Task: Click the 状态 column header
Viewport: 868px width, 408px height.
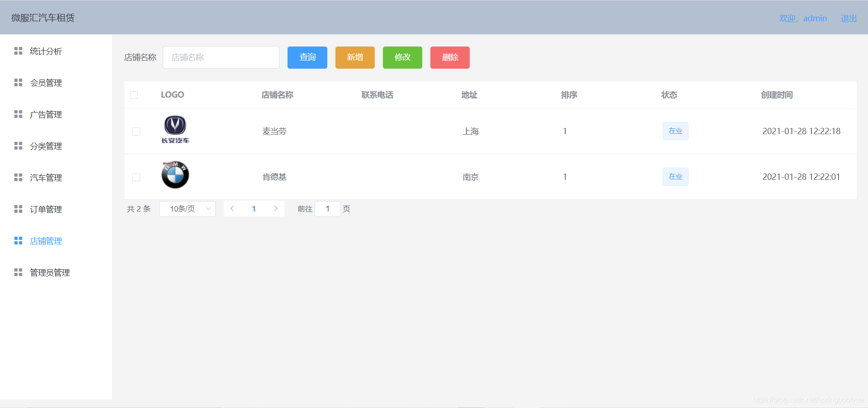Action: point(669,95)
